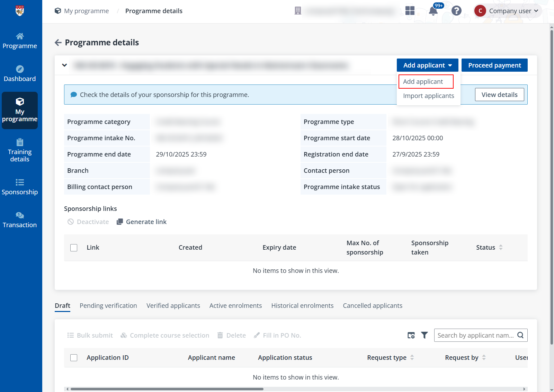This screenshot has width=554, height=392.
Task: Collapse the programme details panel chevron
Action: [64, 65]
